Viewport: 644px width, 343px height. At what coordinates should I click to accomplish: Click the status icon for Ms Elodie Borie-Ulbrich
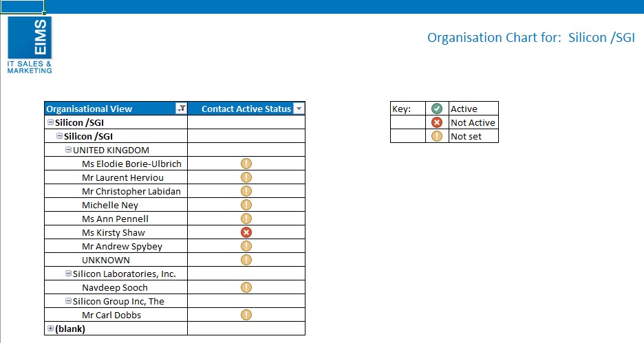[x=246, y=164]
